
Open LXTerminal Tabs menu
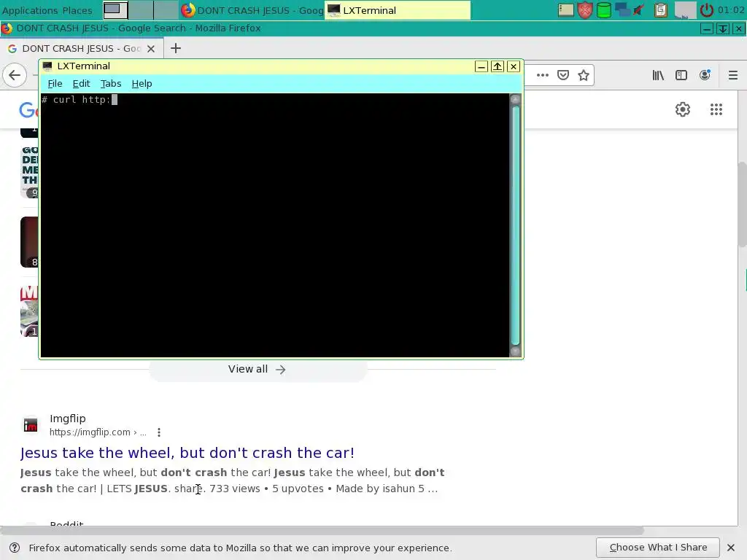pyautogui.click(x=111, y=83)
